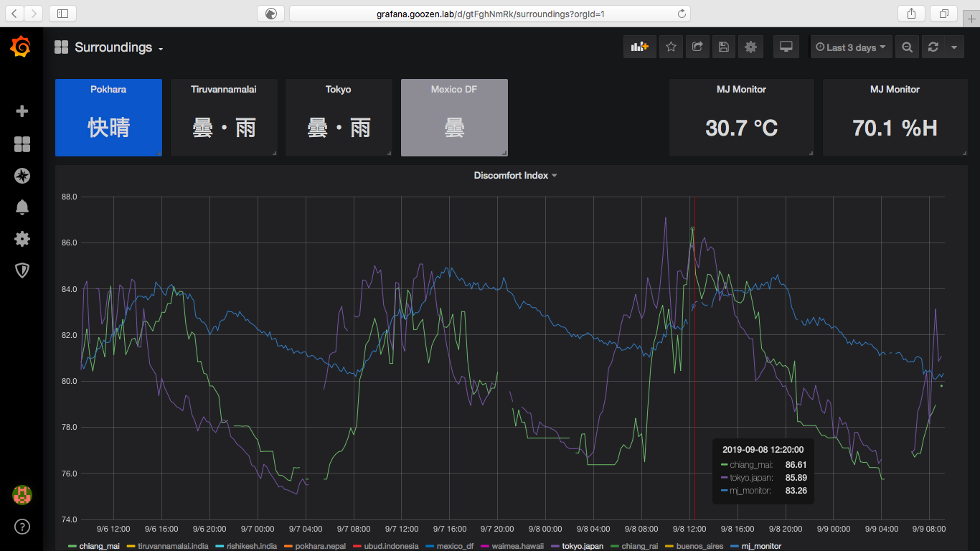Open the Configuration gear in sidebar
The height and width of the screenshot is (551, 980).
pos(22,239)
